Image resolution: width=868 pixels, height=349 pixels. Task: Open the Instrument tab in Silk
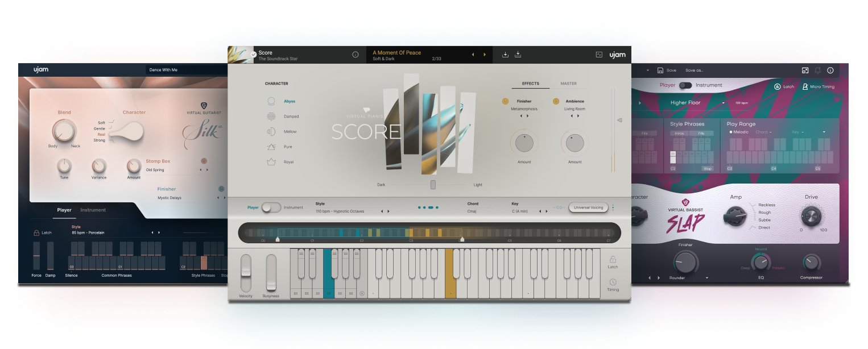tap(93, 210)
